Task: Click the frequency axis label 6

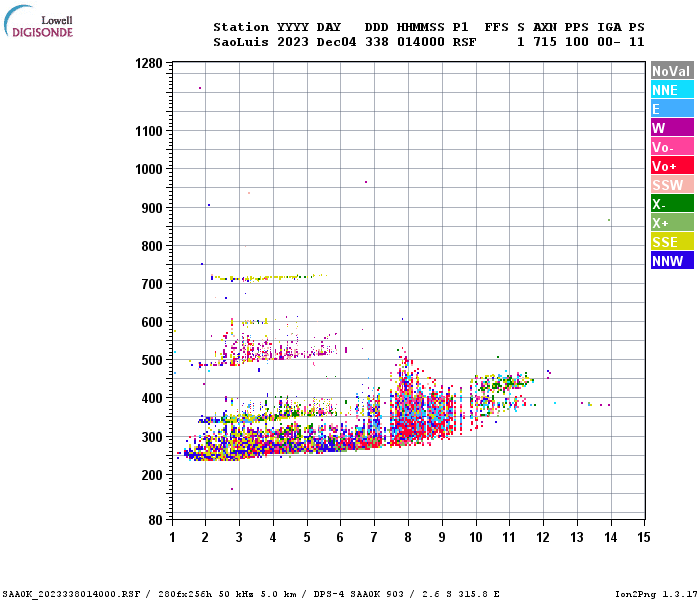Action: coord(340,537)
